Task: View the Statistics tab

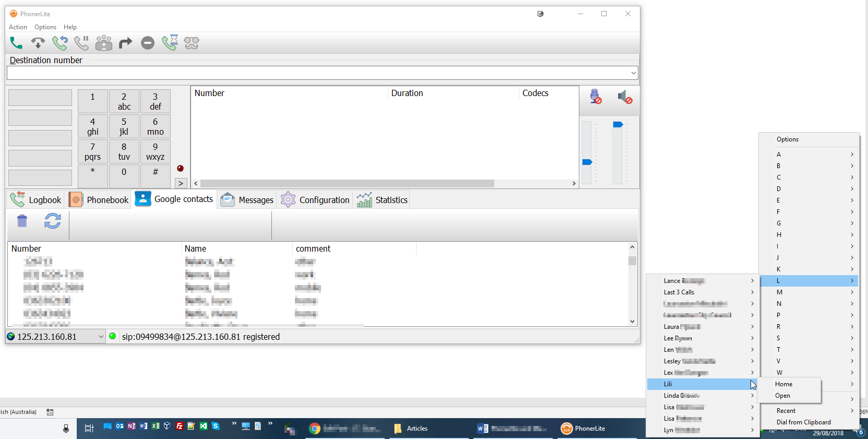Action: pyautogui.click(x=382, y=199)
